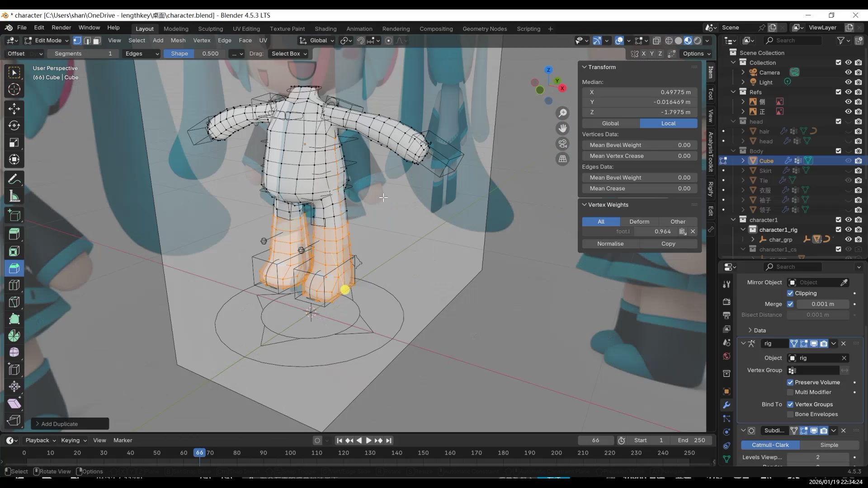Click the Zoom viewport magnifier icon
Image resolution: width=868 pixels, height=488 pixels.
click(562, 113)
